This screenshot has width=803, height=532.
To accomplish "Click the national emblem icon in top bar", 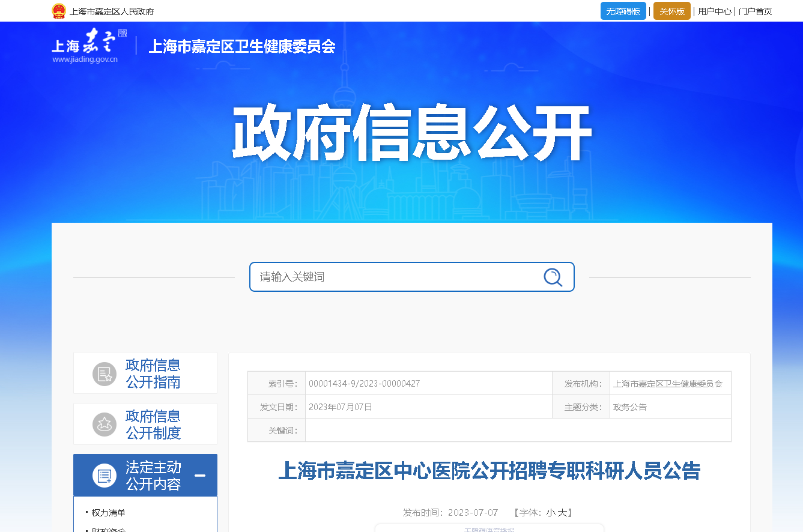I will coord(58,11).
